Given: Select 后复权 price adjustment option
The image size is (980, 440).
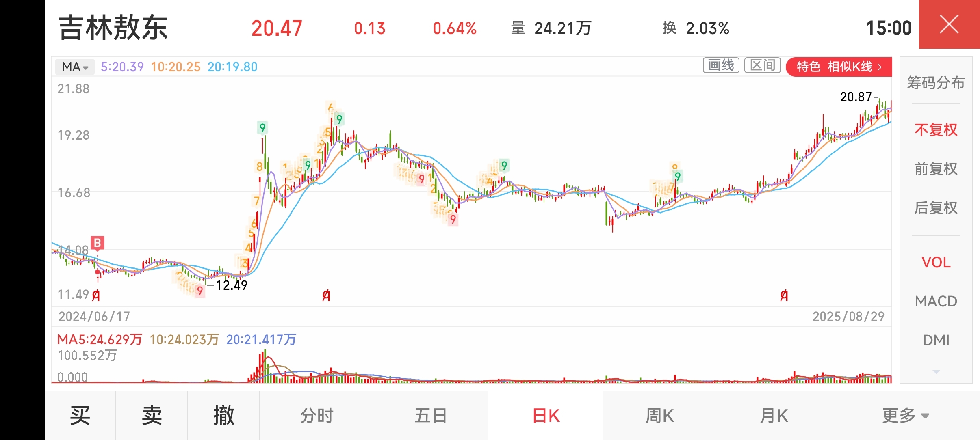Looking at the screenshot, I should click(x=936, y=208).
